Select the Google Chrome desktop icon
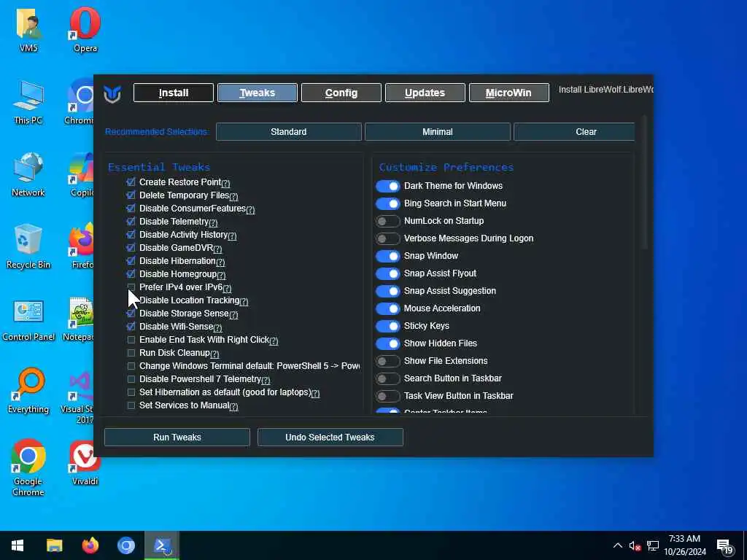This screenshot has width=747, height=560. point(28,467)
